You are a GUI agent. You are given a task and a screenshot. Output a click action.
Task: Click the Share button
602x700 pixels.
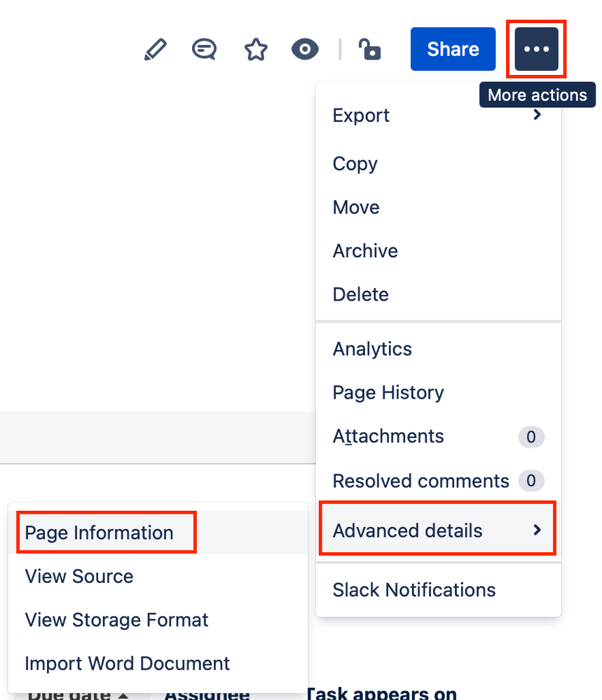pos(452,49)
